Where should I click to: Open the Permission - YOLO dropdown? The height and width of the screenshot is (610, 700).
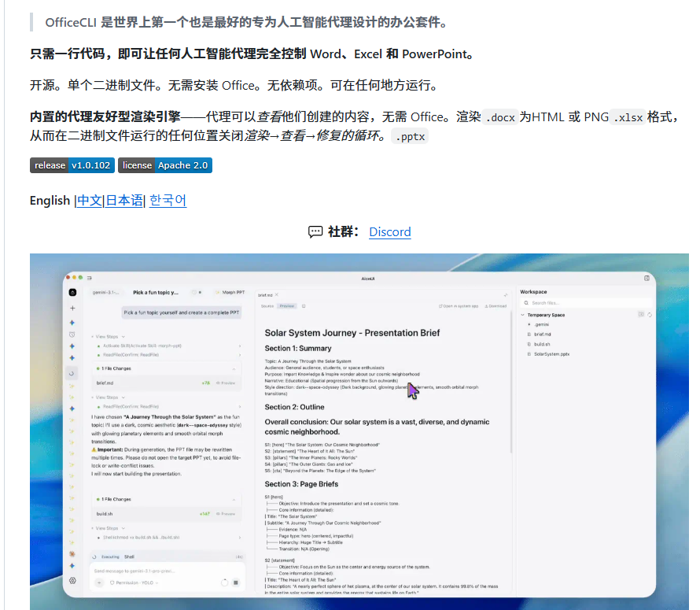coord(134,582)
